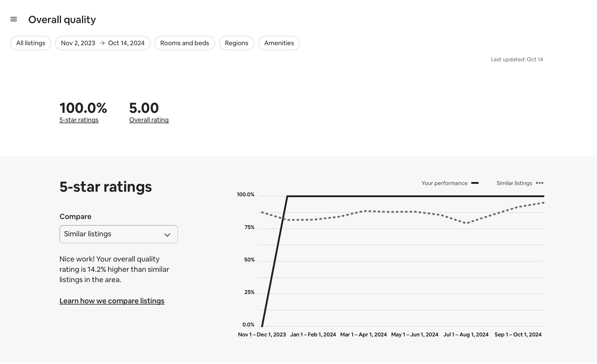Click the Your performance legend line marker

(x=475, y=183)
